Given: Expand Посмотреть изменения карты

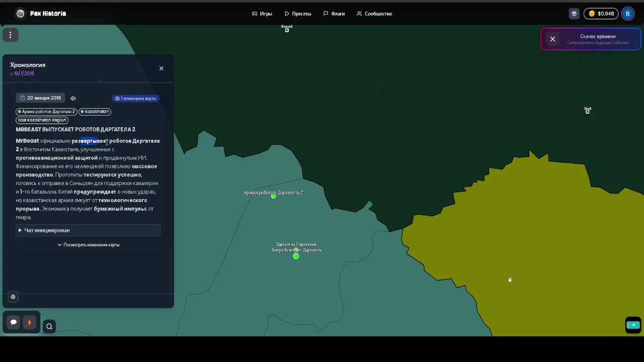Looking at the screenshot, I should (88, 245).
